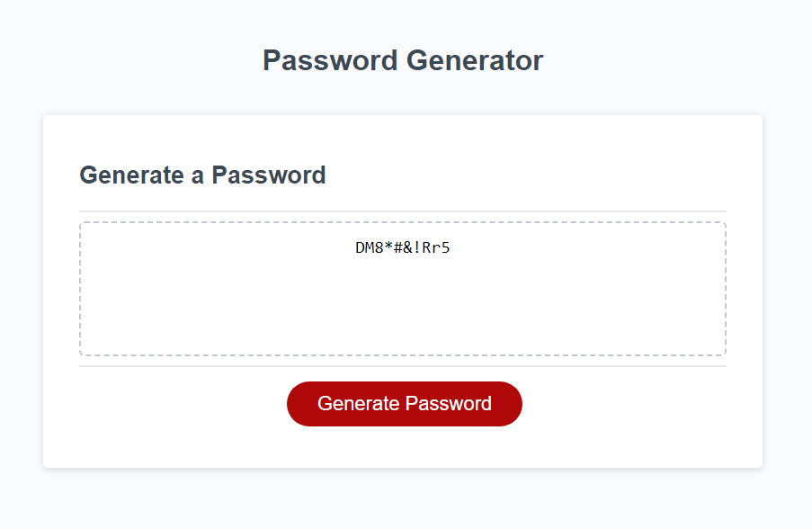Click the right edge of the dashed output area

pyautogui.click(x=724, y=288)
